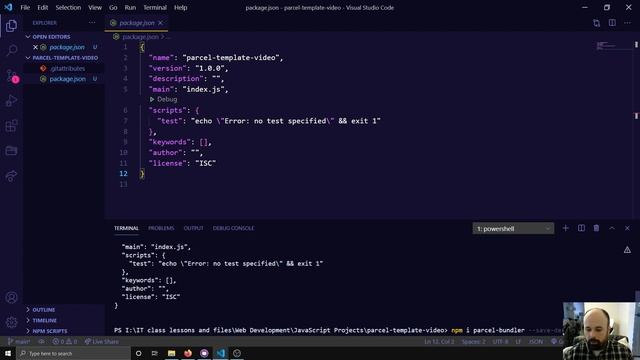The height and width of the screenshot is (360, 640).
Task: Select powershell terminal dropdown
Action: click(513, 229)
